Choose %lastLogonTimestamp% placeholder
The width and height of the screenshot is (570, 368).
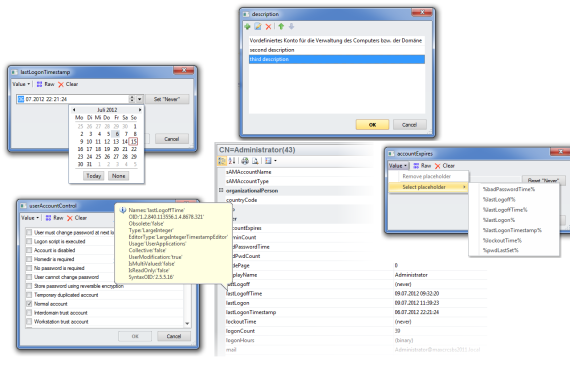[x=512, y=230]
